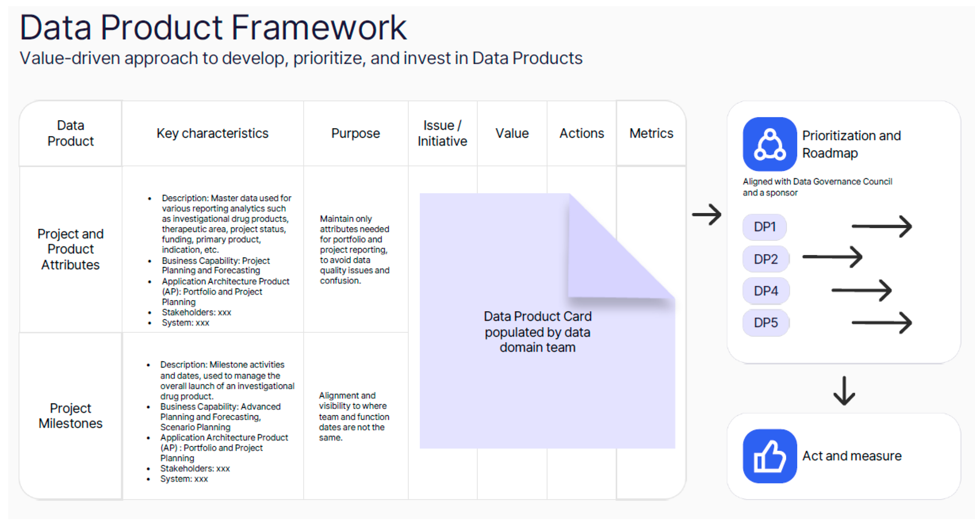980x526 pixels.
Task: Click the arrow pointing from table to roadmap
Action: 706,214
